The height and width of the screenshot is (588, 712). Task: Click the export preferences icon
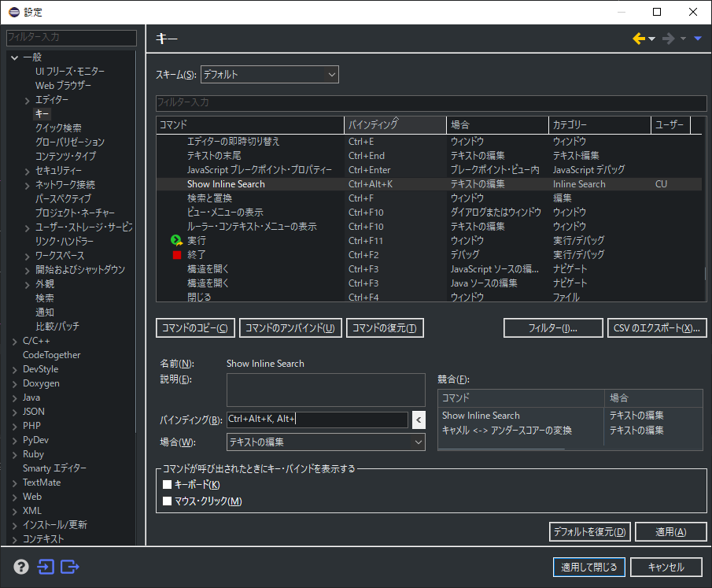coord(69,567)
